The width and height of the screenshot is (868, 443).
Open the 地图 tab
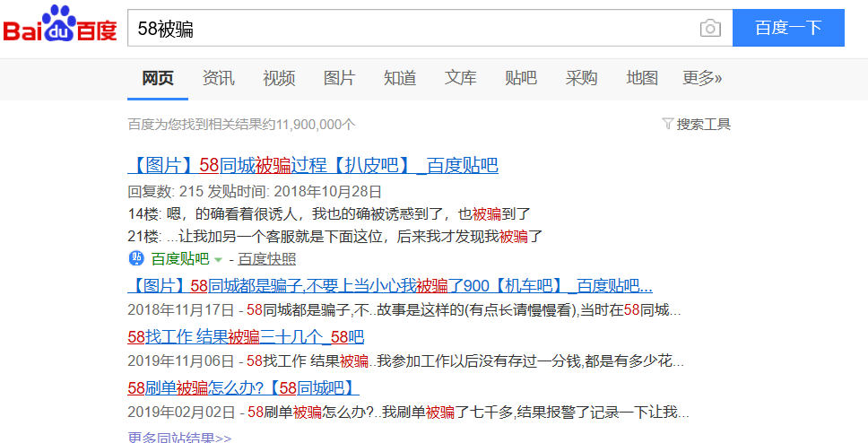point(642,78)
